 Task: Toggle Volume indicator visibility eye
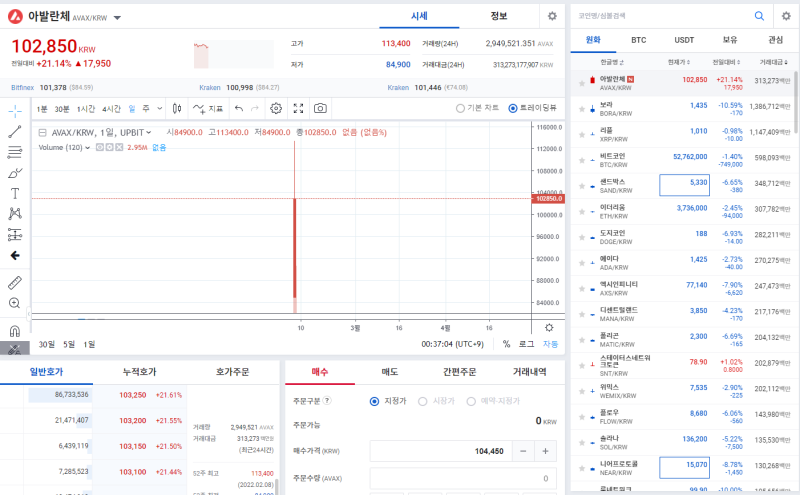pos(100,147)
